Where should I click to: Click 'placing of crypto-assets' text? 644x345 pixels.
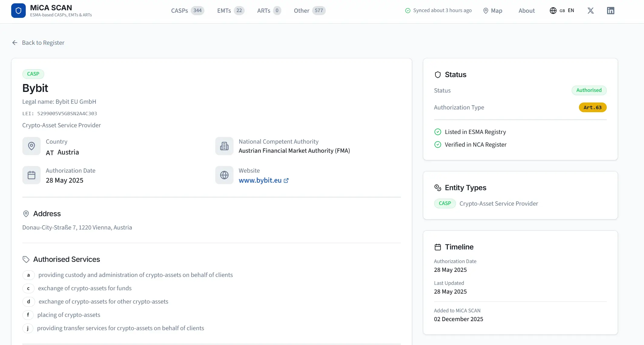point(69,315)
